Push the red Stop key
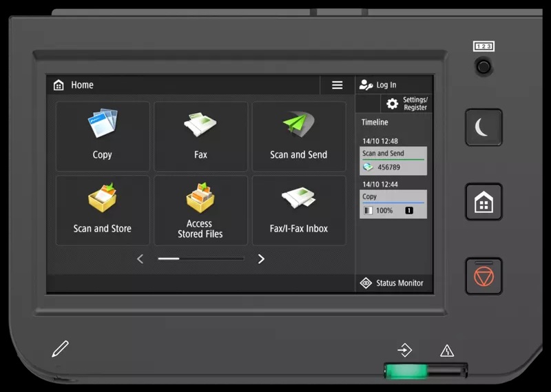 tap(484, 276)
